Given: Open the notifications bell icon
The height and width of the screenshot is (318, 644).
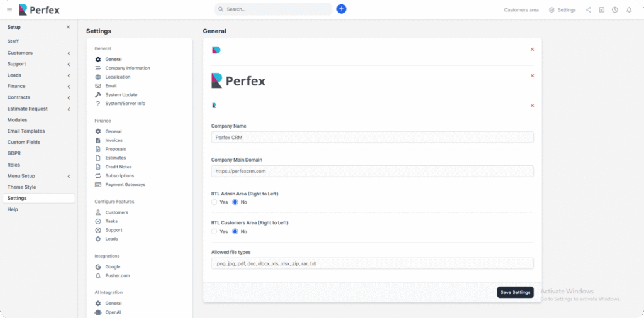Looking at the screenshot, I should click(629, 10).
